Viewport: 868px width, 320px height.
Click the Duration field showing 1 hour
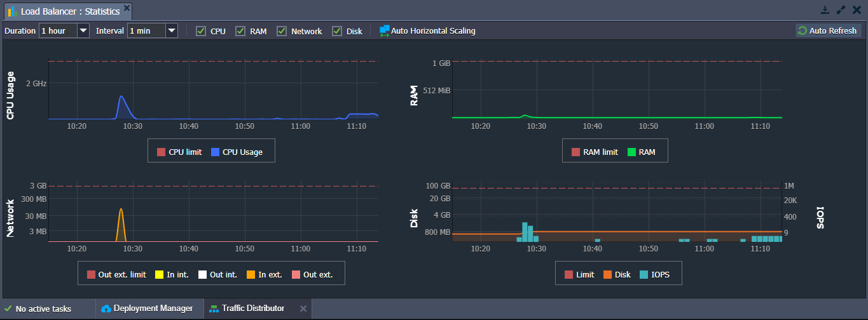coord(58,30)
